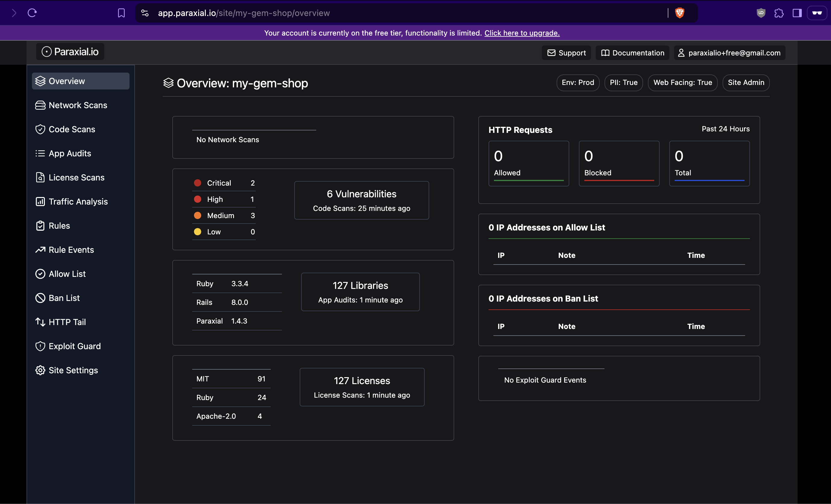Click the private window glasses icon
Screen dimensions: 831x504
pyautogui.click(x=817, y=13)
